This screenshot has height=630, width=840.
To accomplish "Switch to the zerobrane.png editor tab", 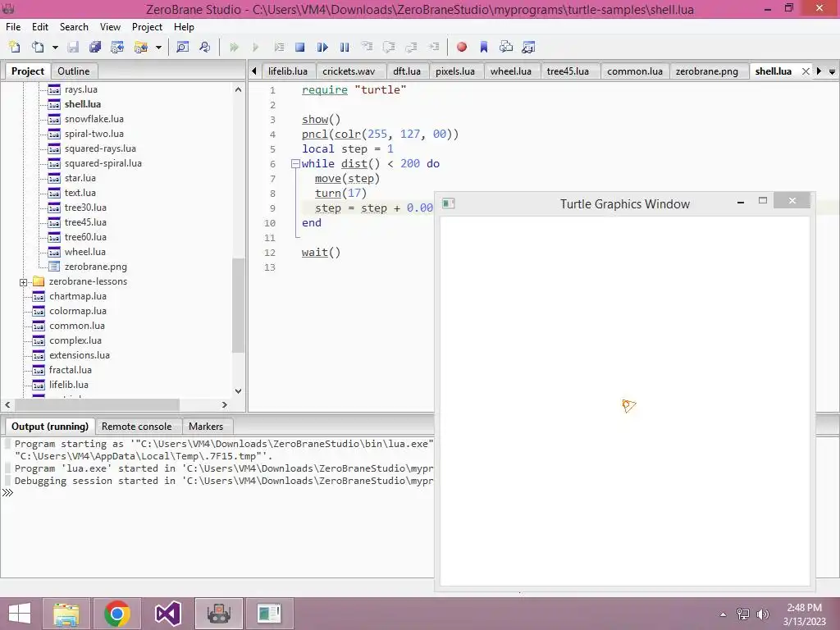I will [x=706, y=71].
